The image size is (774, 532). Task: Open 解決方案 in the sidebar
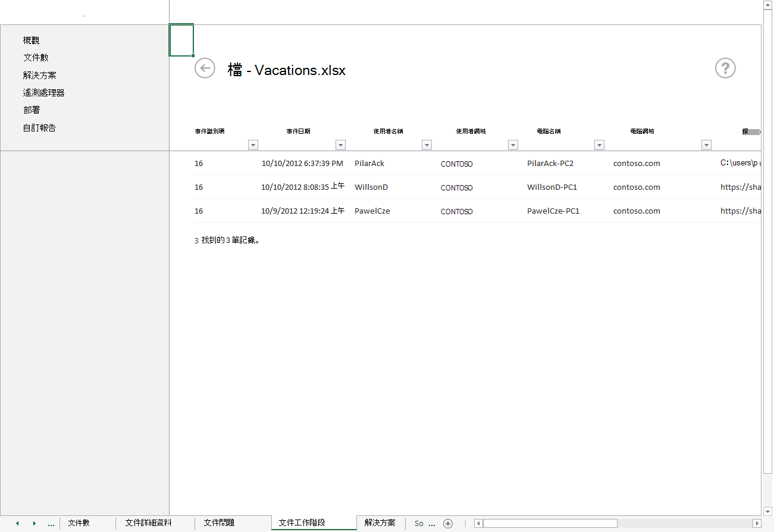40,76
